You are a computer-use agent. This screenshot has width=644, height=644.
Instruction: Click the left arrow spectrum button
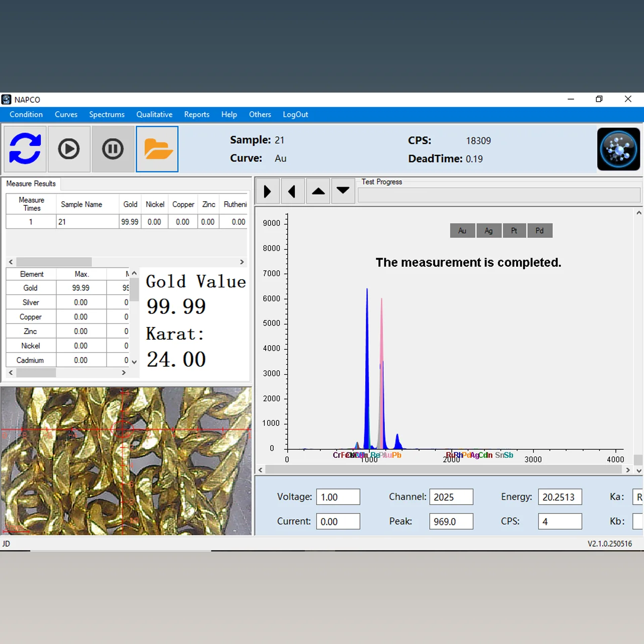pyautogui.click(x=292, y=191)
